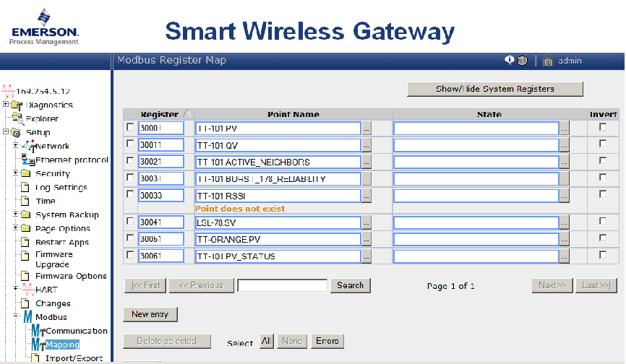
Task: Tick the row checkbox for register 30041
Action: click(130, 222)
